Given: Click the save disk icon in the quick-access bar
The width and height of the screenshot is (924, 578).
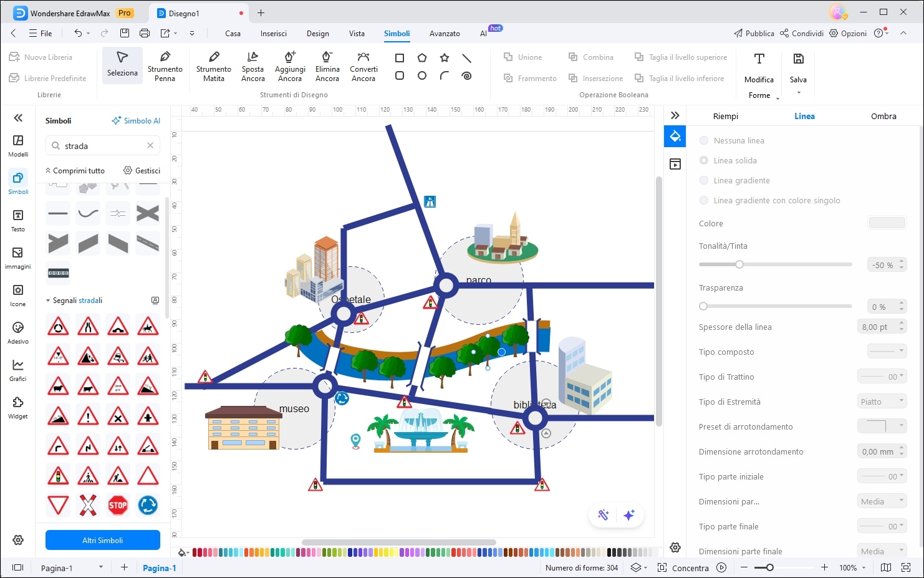Looking at the screenshot, I should [125, 33].
